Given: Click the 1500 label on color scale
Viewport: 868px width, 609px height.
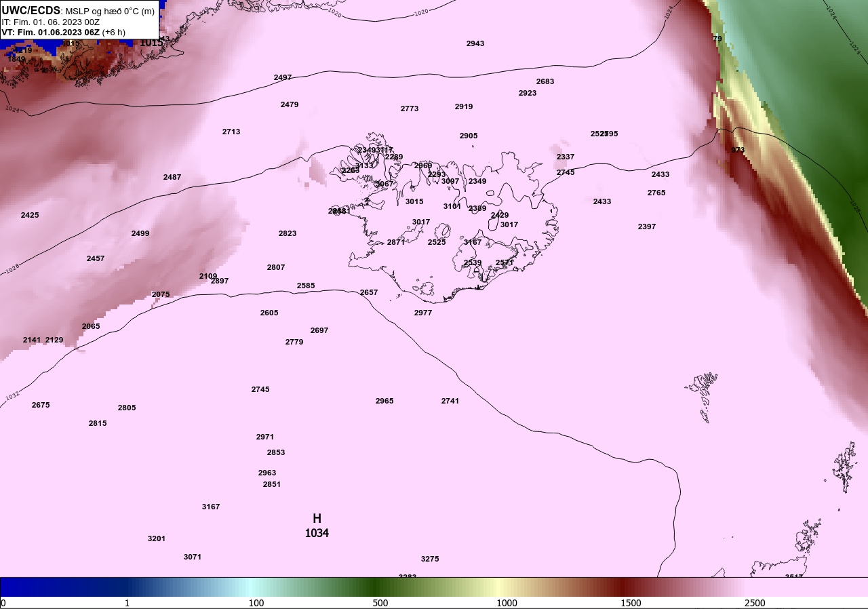Looking at the screenshot, I should pyautogui.click(x=631, y=603).
